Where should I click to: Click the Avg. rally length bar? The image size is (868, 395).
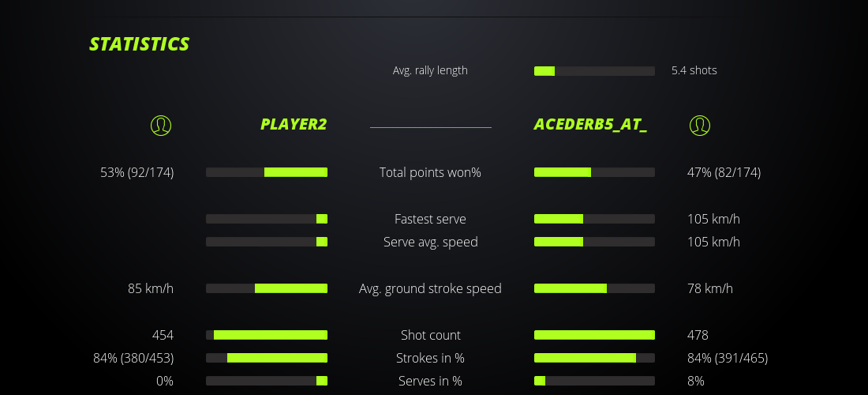(594, 71)
